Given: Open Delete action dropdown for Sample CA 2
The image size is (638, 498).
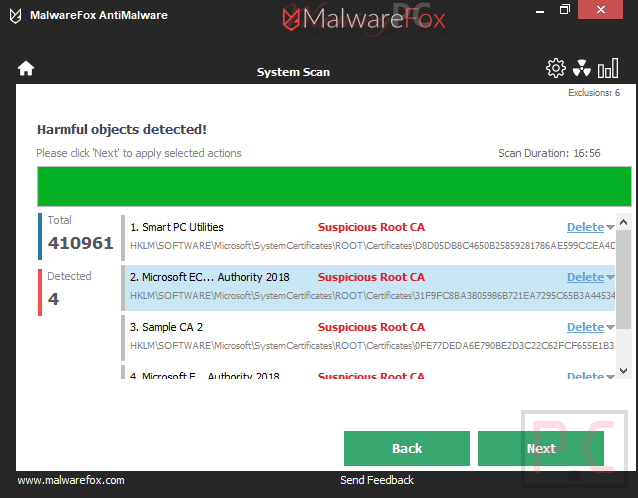Looking at the screenshot, I should click(610, 328).
